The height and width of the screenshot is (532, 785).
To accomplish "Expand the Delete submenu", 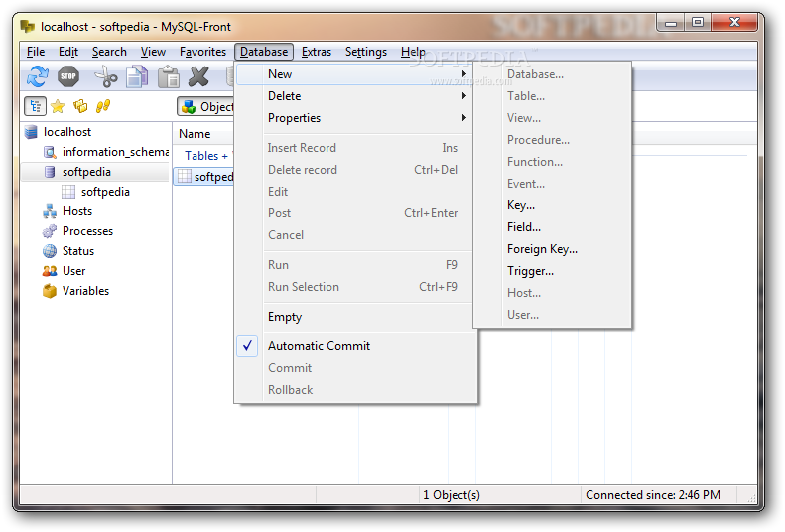I will point(354,96).
